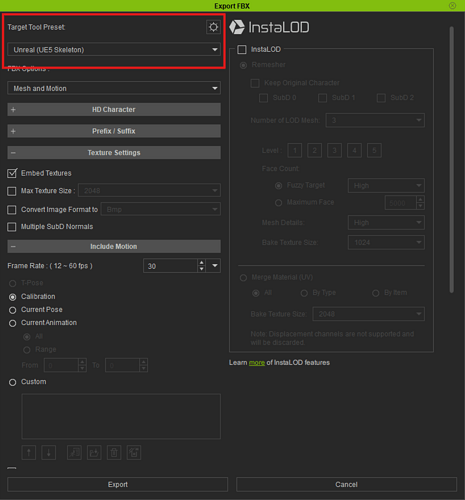Enable Multiple SubD Normals checkbox

pyautogui.click(x=12, y=227)
